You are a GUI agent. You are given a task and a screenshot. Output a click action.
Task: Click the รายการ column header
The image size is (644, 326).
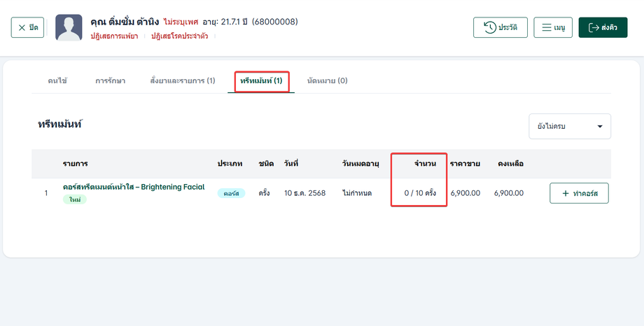pyautogui.click(x=75, y=164)
